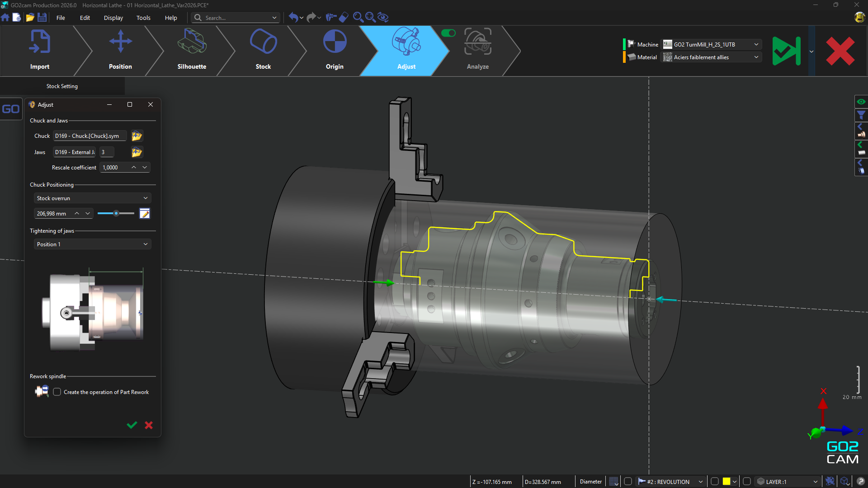Image resolution: width=868 pixels, height=488 pixels.
Task: Open the Position 1 tightening dropdown
Action: tap(92, 244)
